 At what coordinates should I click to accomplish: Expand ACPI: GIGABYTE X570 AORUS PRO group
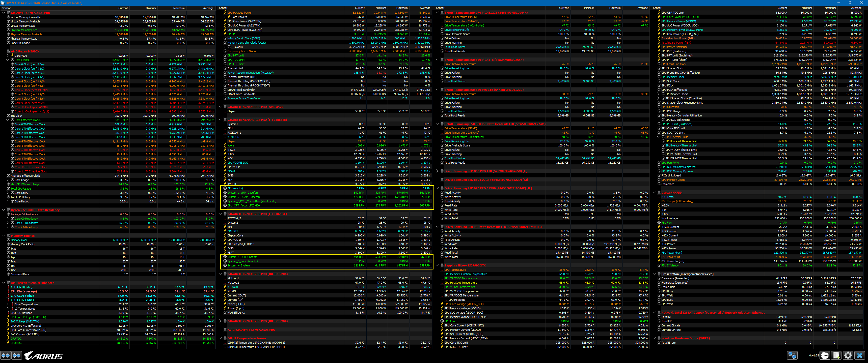coord(221,330)
